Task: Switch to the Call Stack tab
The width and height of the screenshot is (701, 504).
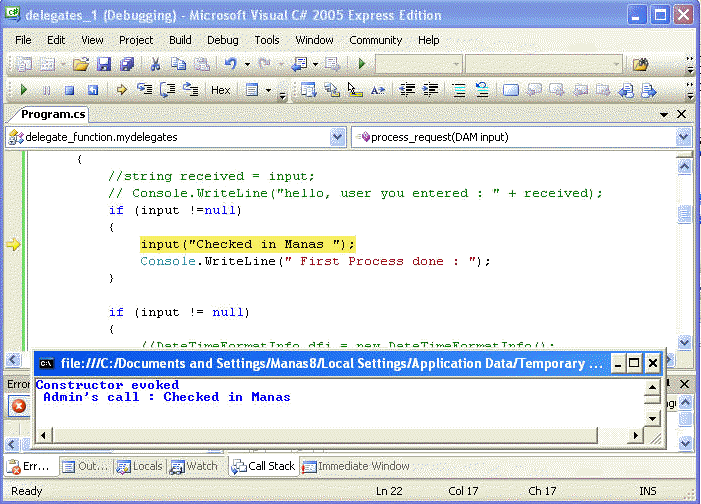Action: (263, 466)
